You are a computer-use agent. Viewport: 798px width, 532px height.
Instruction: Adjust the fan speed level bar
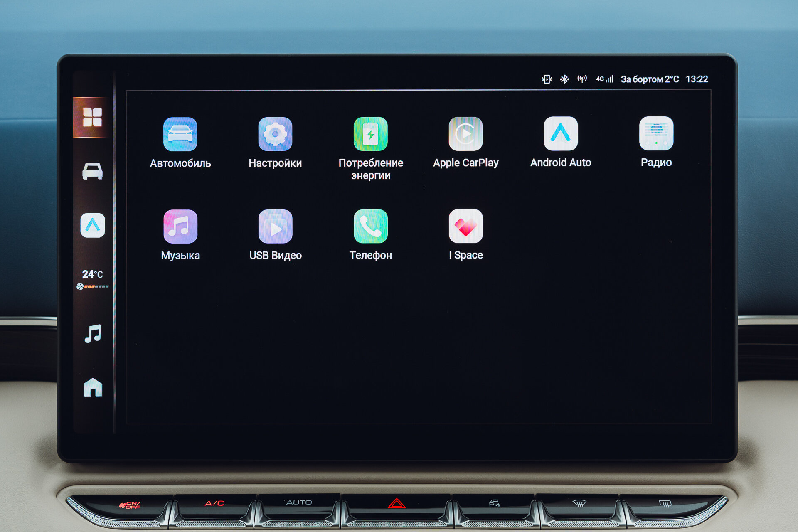[96, 286]
